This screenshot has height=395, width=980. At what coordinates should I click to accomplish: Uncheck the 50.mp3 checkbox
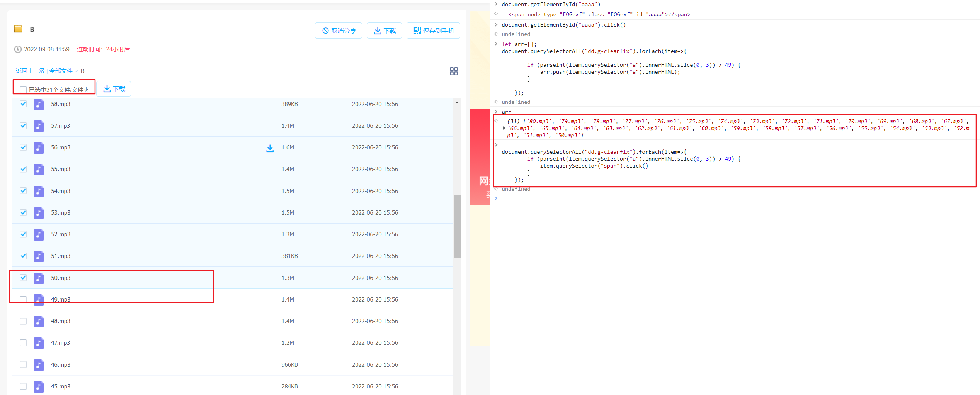click(23, 278)
